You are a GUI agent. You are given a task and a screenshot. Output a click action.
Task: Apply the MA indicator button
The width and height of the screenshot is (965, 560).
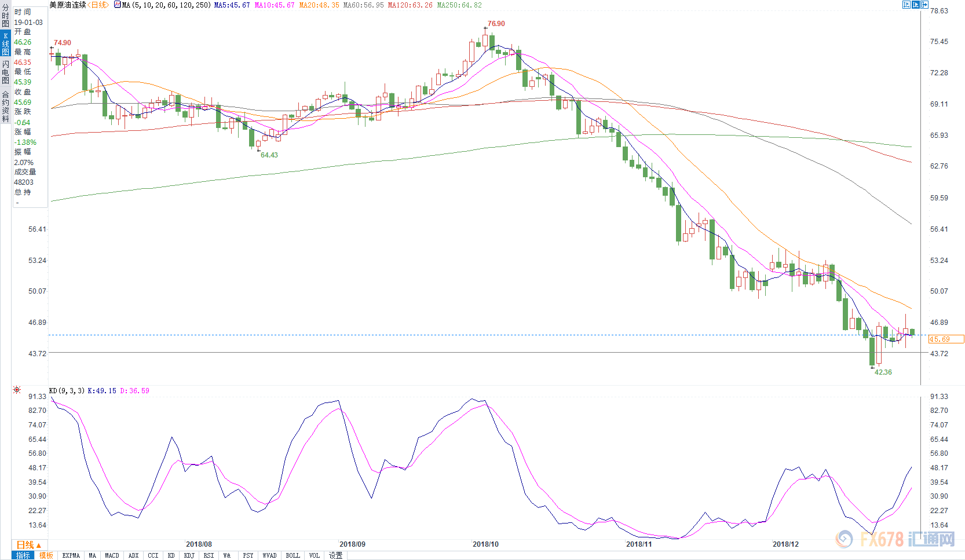click(x=93, y=555)
